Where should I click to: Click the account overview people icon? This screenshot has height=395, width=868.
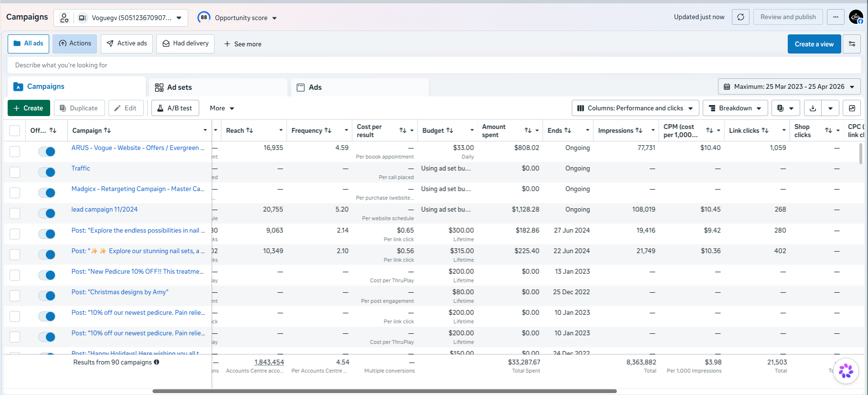point(64,18)
